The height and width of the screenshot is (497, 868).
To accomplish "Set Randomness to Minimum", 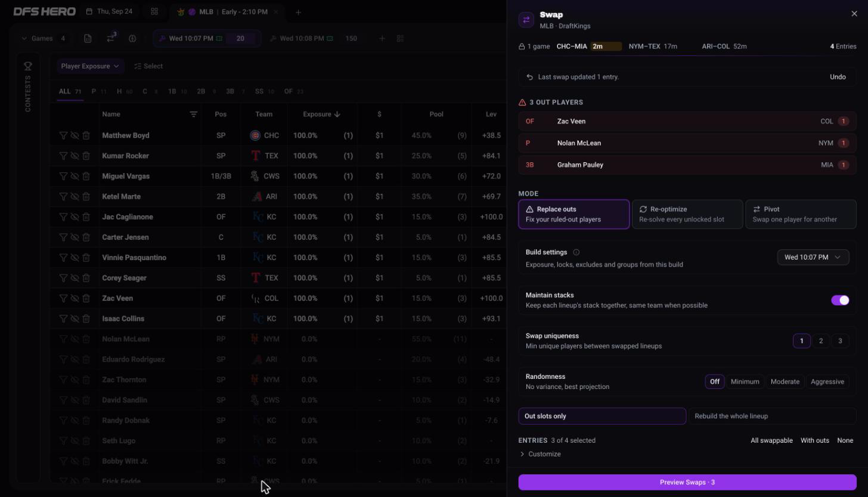I will [x=745, y=381].
